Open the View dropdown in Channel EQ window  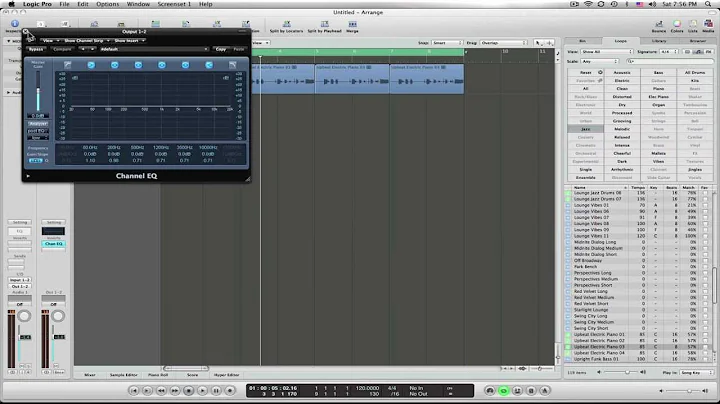point(50,40)
